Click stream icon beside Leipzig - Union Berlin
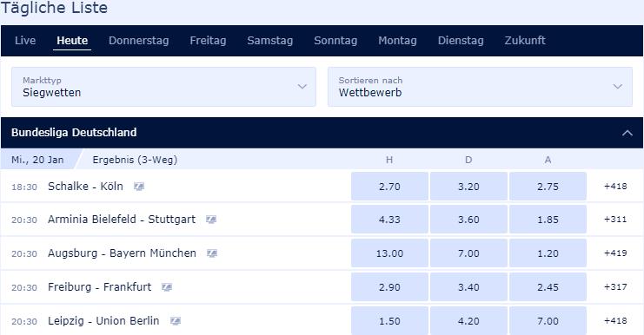644x335 pixels. point(176,321)
